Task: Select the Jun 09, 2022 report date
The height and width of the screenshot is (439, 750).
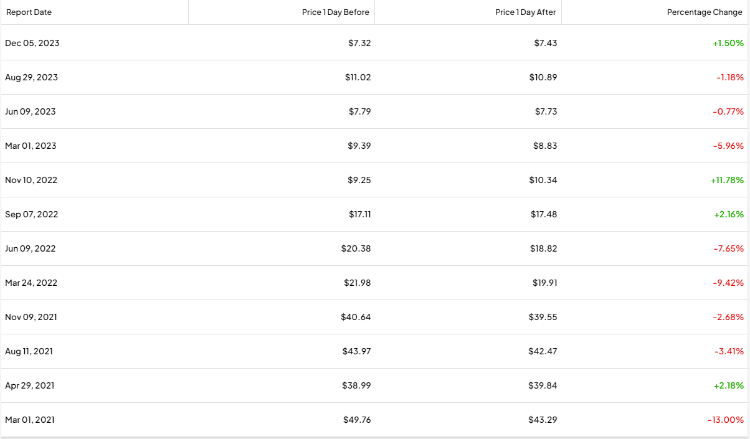Action: 31,248
